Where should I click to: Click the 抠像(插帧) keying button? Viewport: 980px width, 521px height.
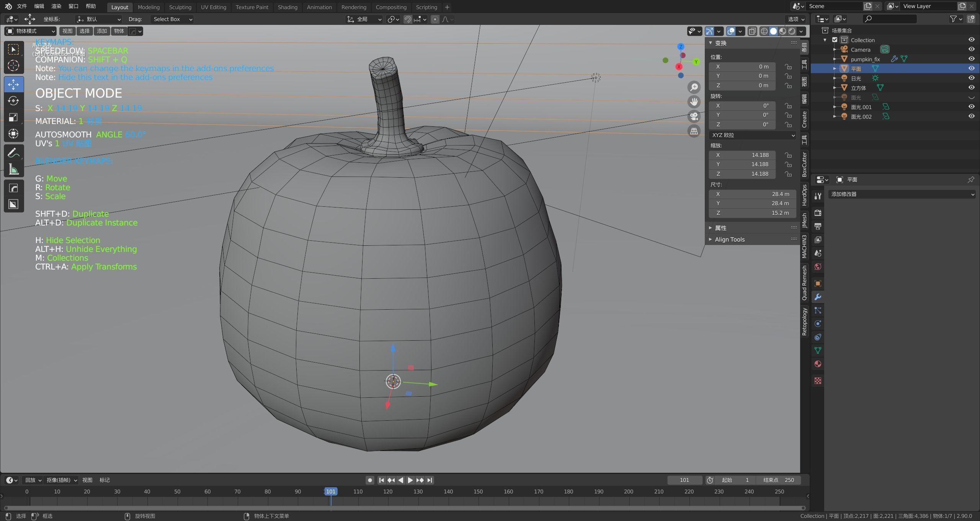point(62,480)
